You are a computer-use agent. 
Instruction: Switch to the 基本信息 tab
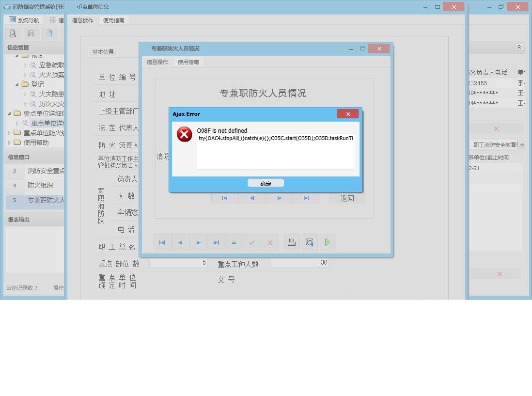103,52
